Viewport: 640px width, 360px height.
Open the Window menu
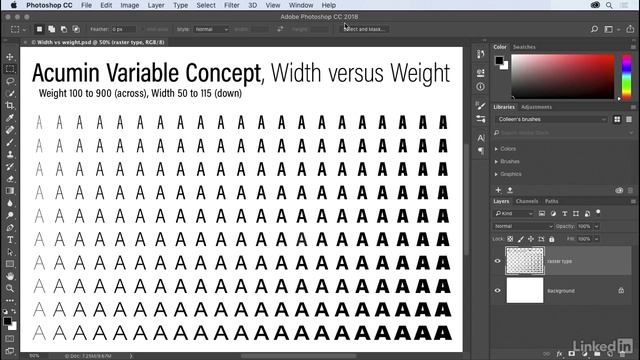tap(301, 5)
